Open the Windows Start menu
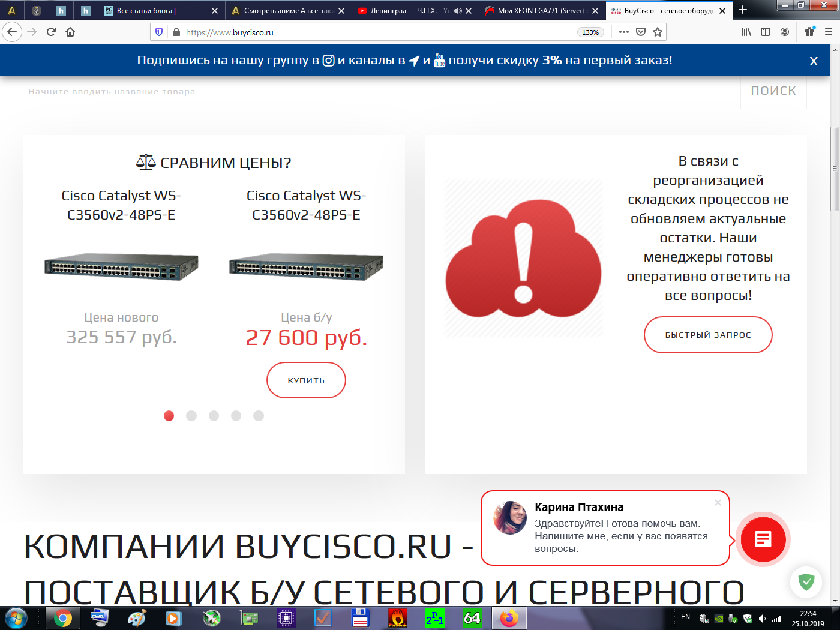 pos(15,618)
